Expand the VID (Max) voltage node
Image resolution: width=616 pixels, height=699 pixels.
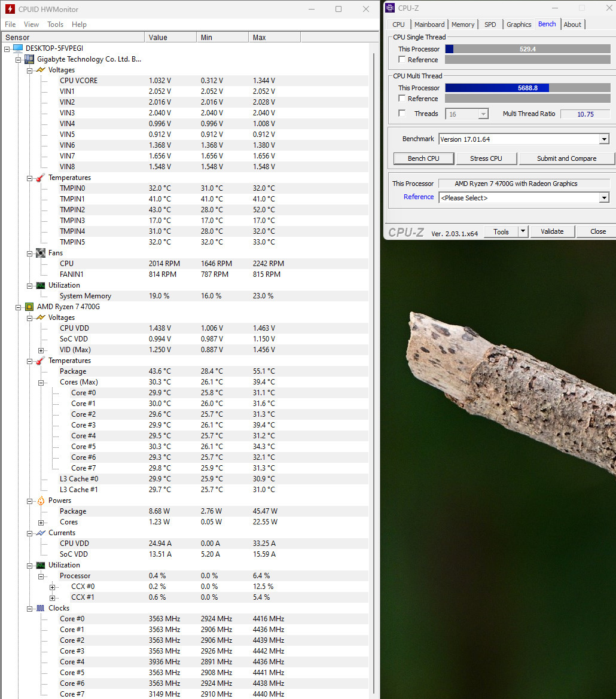pyautogui.click(x=41, y=350)
